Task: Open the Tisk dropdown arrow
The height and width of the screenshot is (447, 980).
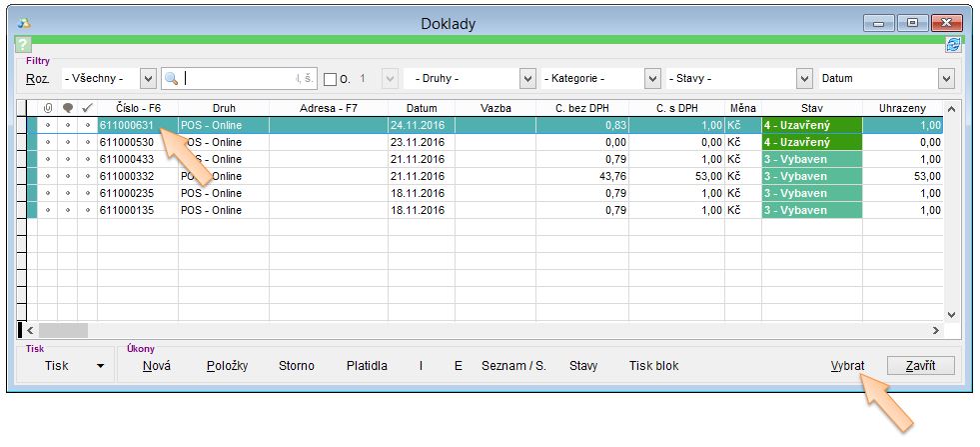Action: [x=100, y=366]
